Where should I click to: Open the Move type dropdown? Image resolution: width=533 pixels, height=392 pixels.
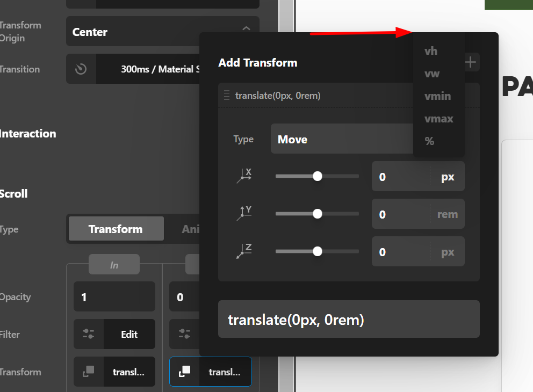tap(342, 139)
